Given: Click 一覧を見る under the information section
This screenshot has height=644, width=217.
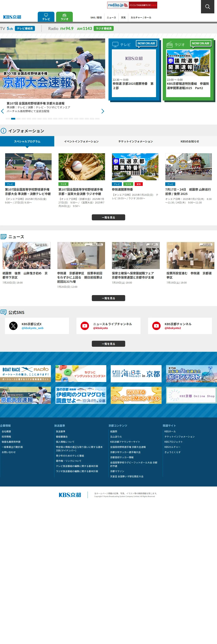Looking at the screenshot, I should (x=108, y=217).
